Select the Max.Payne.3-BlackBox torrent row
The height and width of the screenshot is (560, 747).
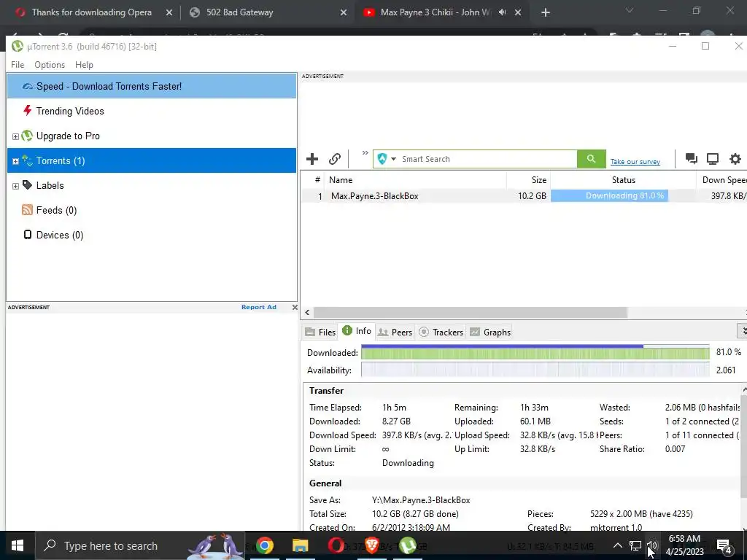click(524, 195)
